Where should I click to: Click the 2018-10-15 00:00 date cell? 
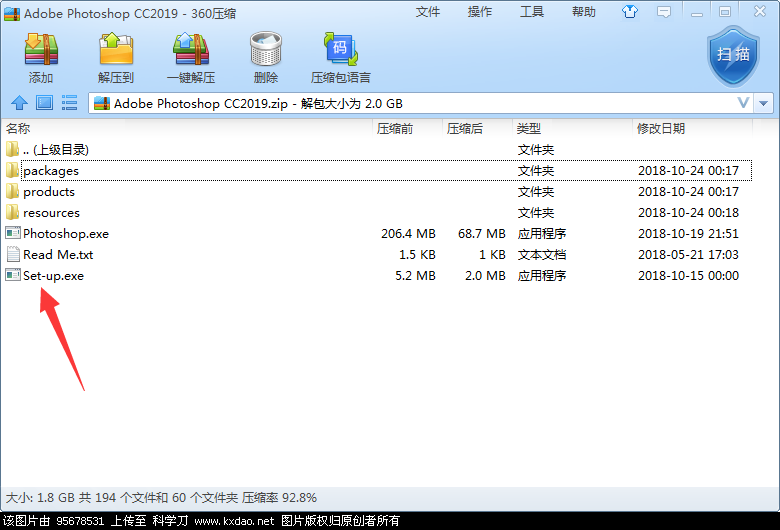688,276
